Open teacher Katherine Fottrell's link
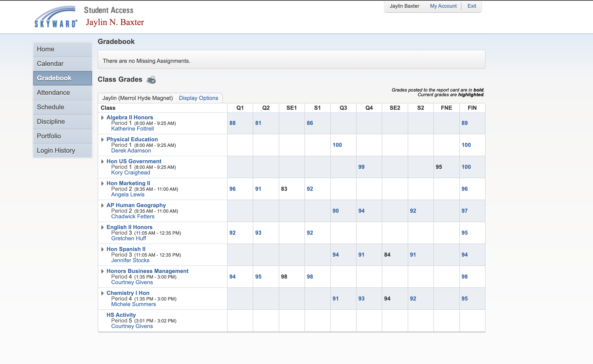 [132, 129]
